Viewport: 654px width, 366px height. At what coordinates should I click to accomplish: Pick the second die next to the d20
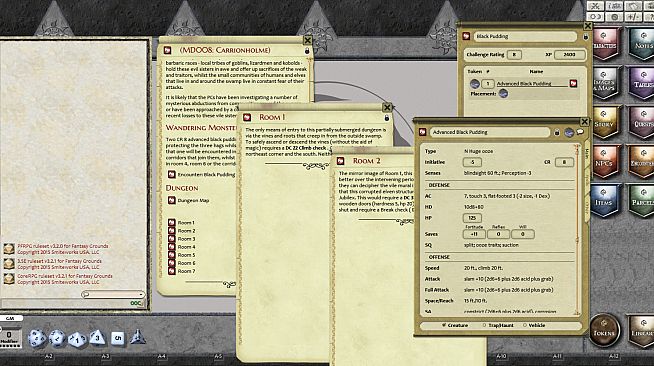coord(57,338)
